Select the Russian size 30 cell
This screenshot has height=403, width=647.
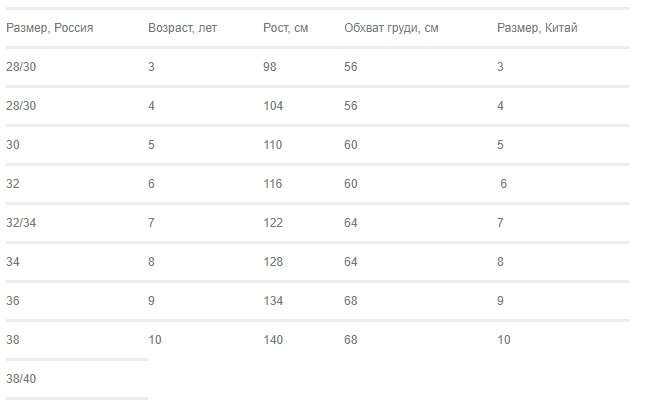13,145
